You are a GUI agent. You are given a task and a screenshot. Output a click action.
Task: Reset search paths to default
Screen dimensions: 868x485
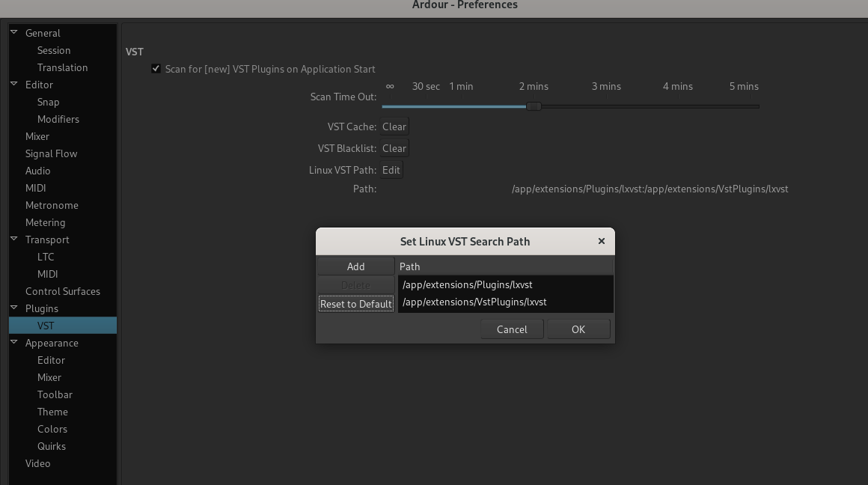355,304
